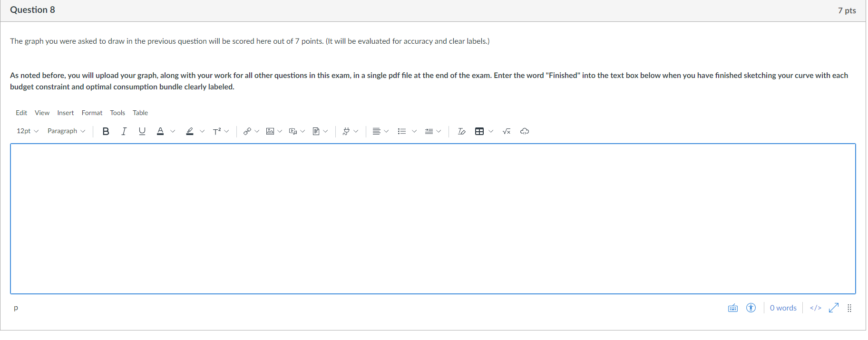Toggle bold formatting
The height and width of the screenshot is (340, 868).
[x=106, y=131]
